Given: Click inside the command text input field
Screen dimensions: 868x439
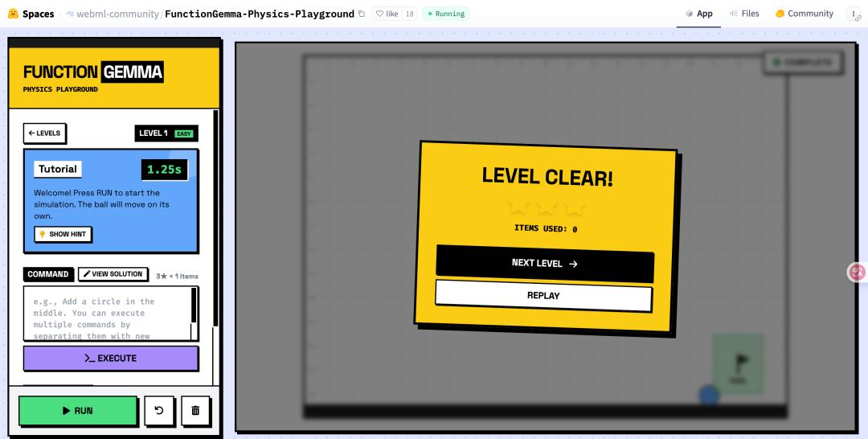Looking at the screenshot, I should click(x=104, y=314).
